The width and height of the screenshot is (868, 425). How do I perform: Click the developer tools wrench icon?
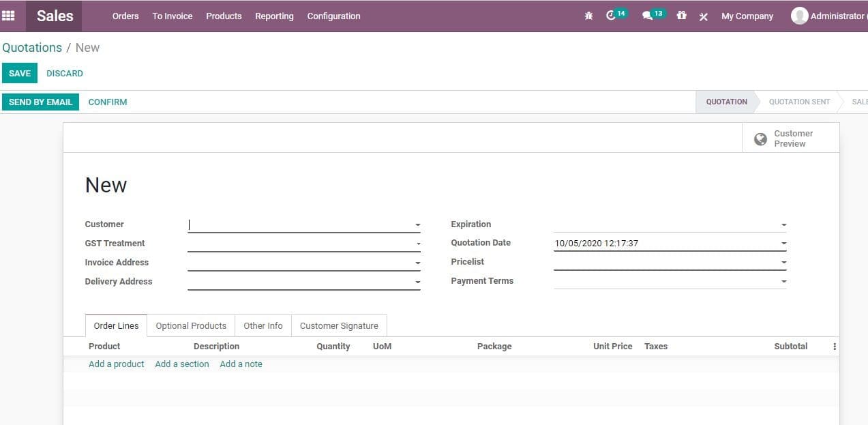click(703, 16)
